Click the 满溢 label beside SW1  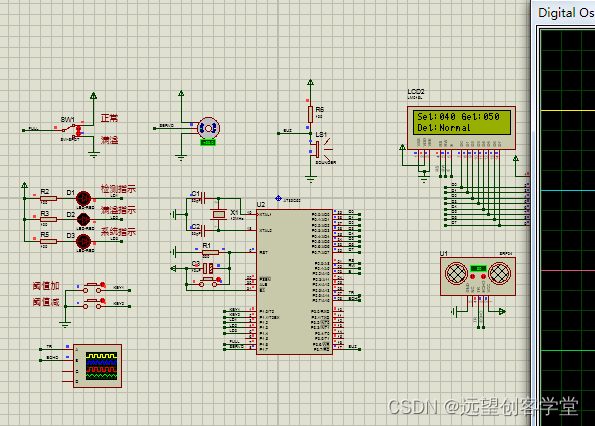[x=109, y=140]
